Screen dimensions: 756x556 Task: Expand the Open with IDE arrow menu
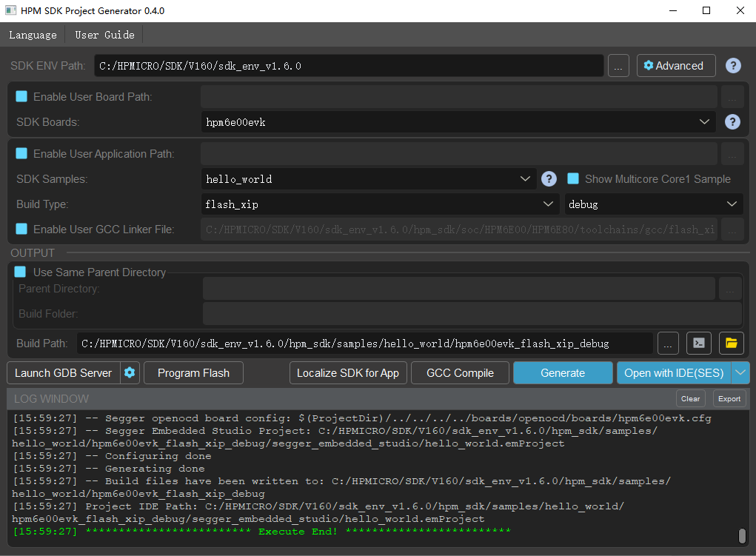click(740, 372)
